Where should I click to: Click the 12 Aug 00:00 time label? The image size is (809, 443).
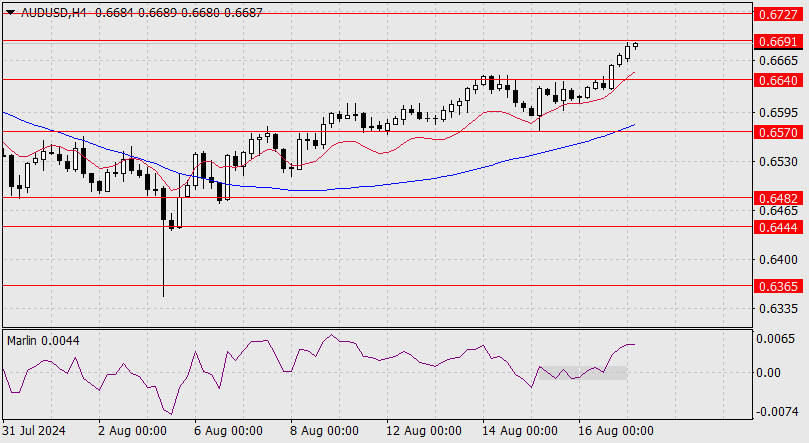[x=424, y=431]
